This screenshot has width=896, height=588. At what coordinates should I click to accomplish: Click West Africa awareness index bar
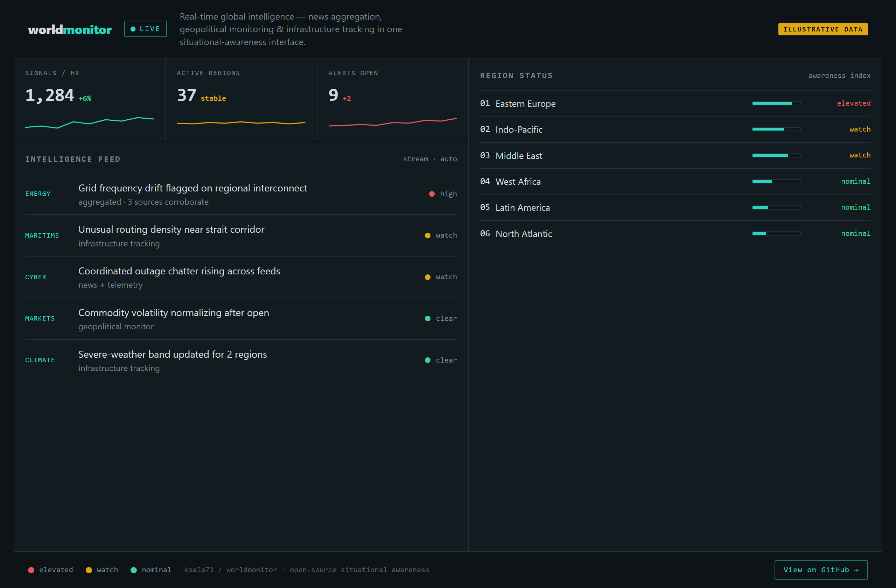[776, 181]
